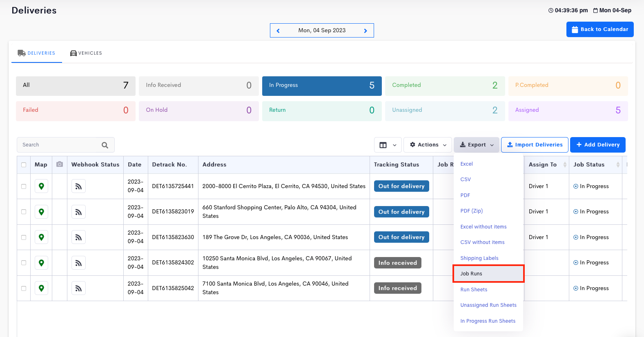The image size is (644, 337).
Task: Filter by P.Completed card
Action: [x=568, y=86]
